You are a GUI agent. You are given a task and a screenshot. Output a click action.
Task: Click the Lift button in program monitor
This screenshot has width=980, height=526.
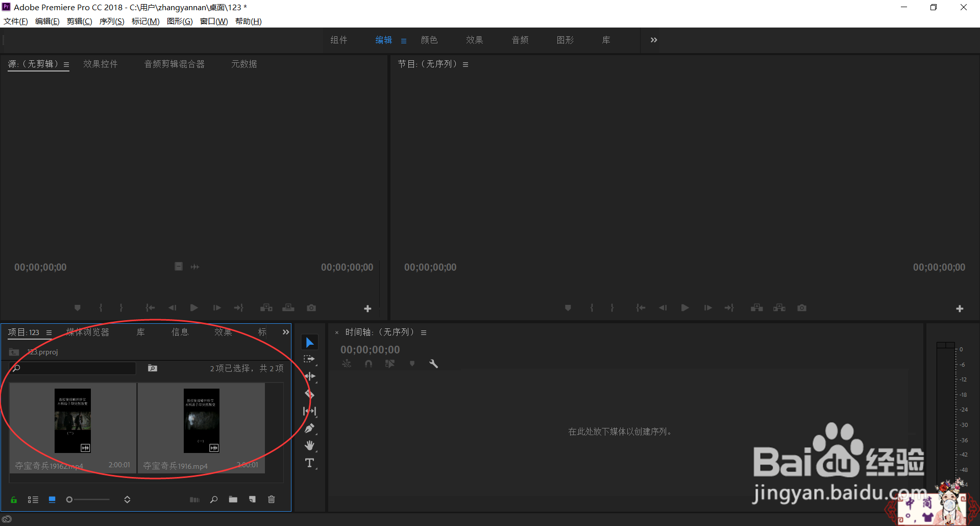(x=757, y=308)
